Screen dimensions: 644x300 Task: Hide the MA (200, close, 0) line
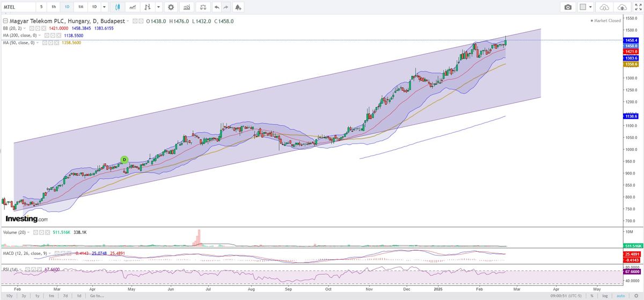pyautogui.click(x=47, y=35)
